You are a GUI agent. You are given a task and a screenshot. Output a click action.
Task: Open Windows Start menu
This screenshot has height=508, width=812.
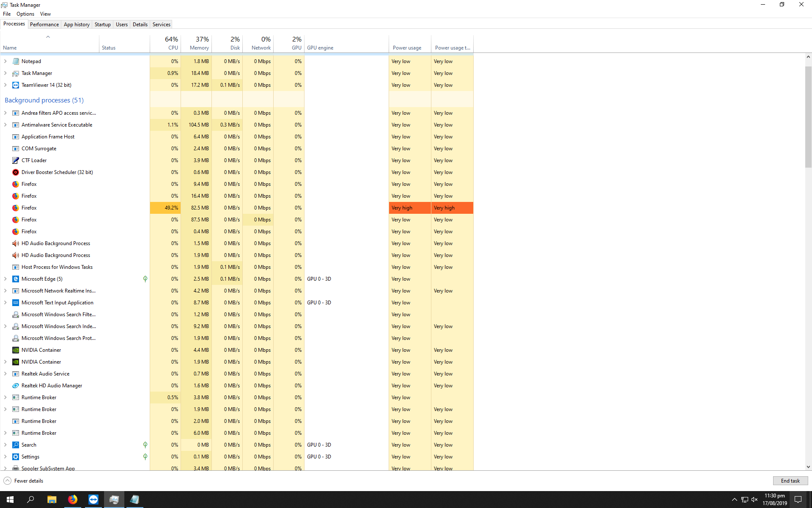[x=10, y=500]
